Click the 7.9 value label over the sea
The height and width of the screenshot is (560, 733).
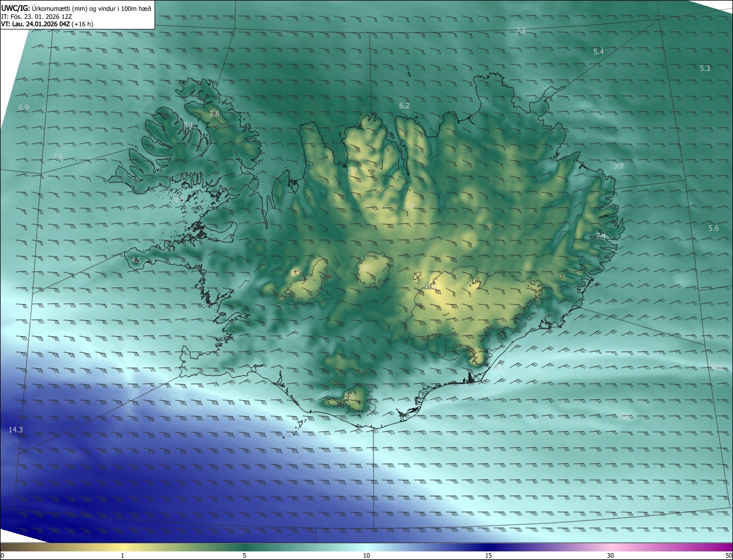pos(57,157)
